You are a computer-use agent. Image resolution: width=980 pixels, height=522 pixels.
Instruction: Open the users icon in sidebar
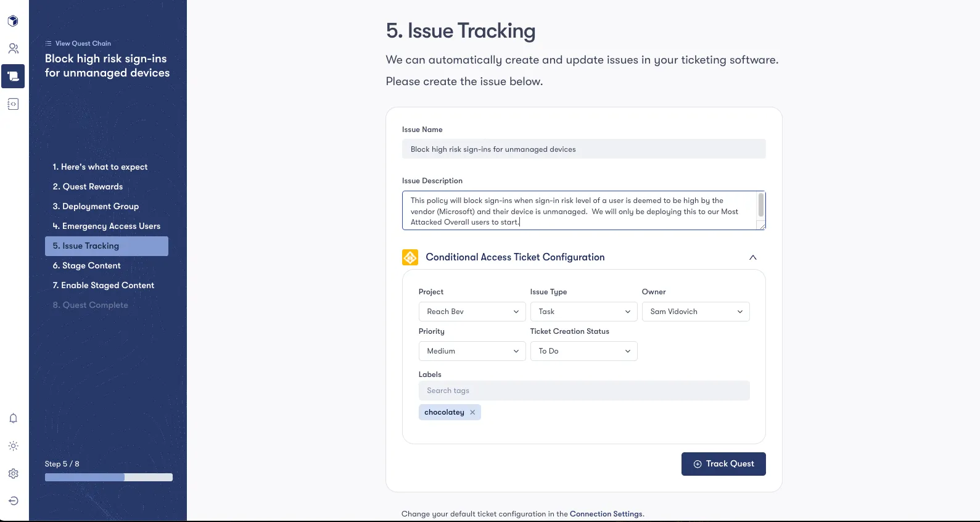[13, 48]
